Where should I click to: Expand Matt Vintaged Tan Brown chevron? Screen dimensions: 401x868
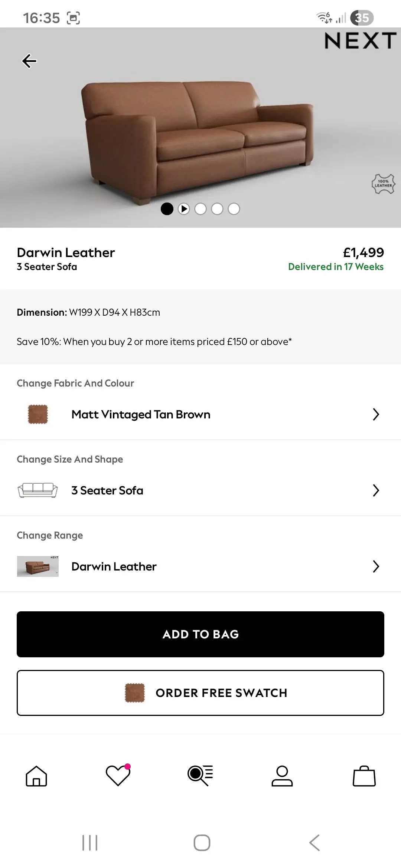376,414
